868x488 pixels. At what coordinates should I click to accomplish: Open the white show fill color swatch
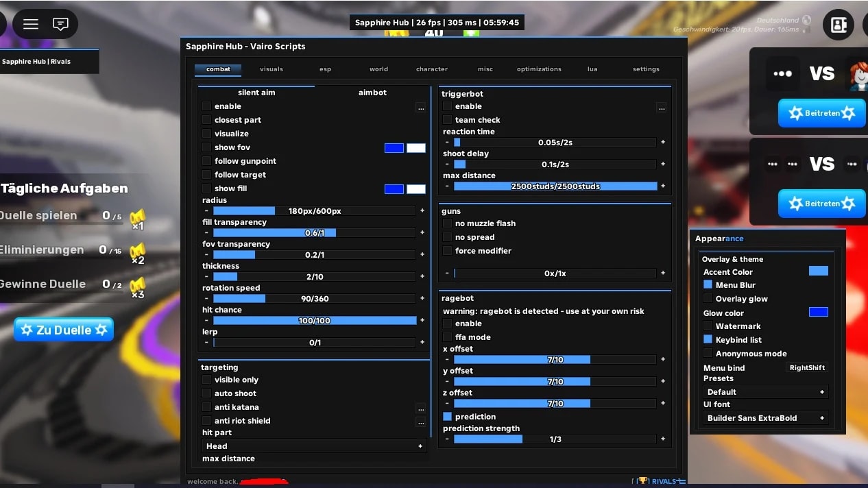pos(416,189)
